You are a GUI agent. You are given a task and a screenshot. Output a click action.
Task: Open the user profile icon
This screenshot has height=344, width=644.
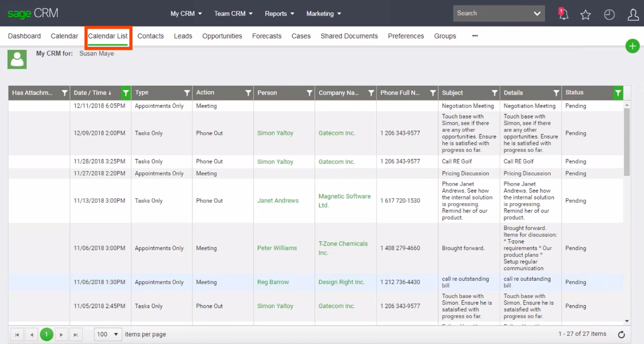coord(633,15)
